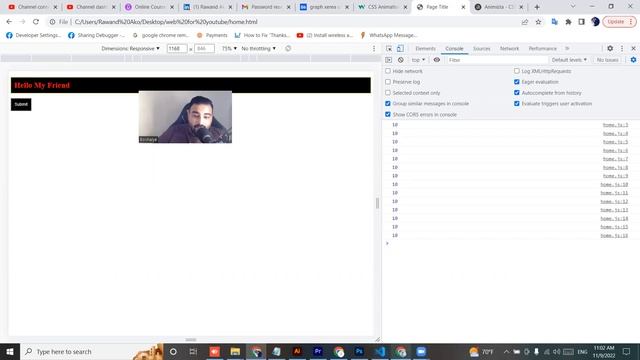Switch to Performance tab
The width and height of the screenshot is (640, 360).
coord(542,49)
